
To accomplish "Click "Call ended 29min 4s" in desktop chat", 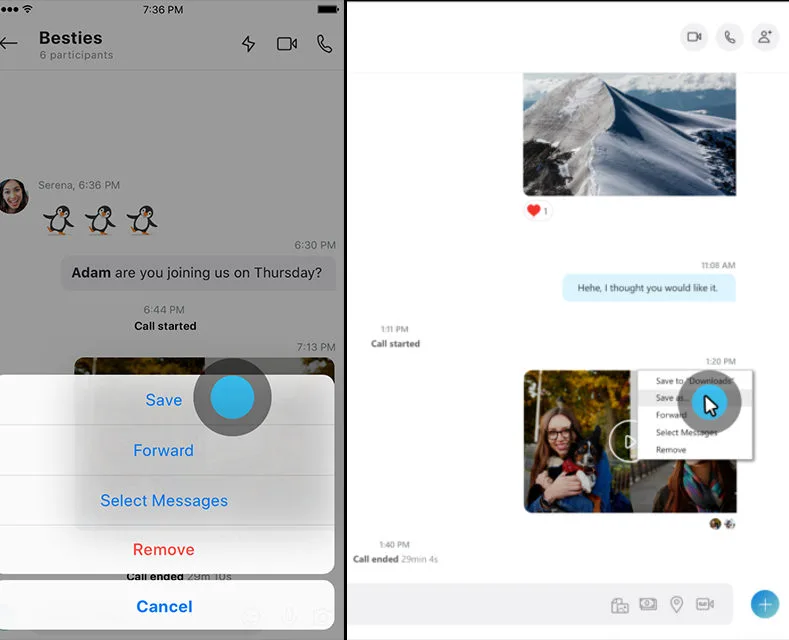I will [396, 559].
